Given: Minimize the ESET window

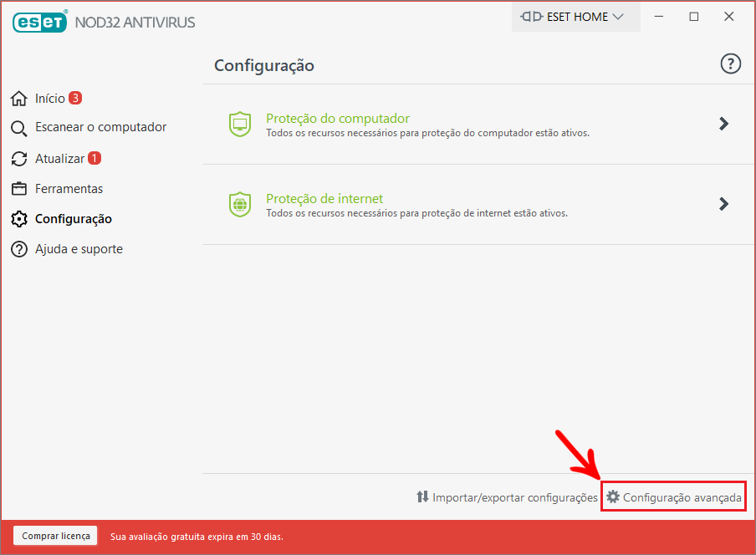Looking at the screenshot, I should [x=659, y=17].
